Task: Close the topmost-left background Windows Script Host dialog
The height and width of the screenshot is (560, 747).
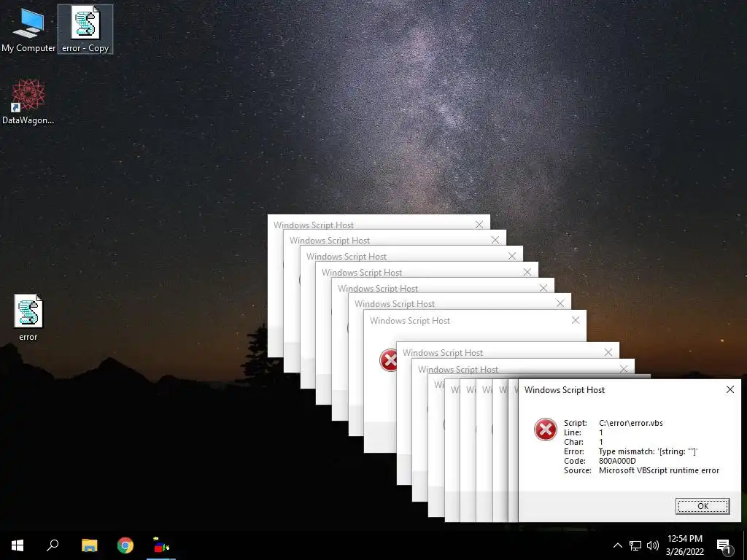Action: click(x=479, y=225)
